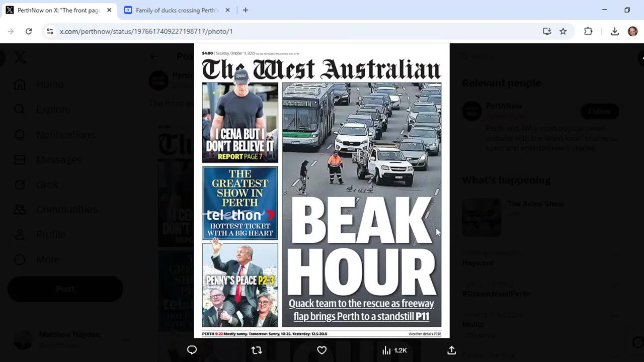
Task: Open the browser profile avatar
Action: 632,31
